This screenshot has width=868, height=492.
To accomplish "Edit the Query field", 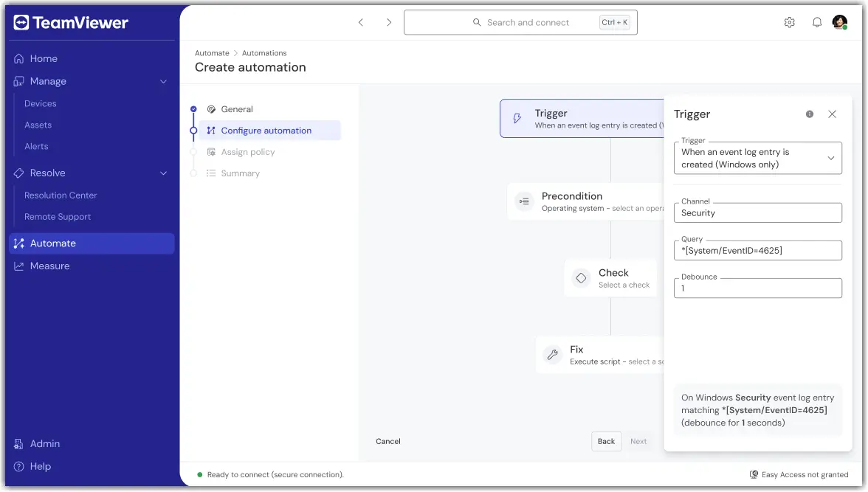I will point(758,251).
